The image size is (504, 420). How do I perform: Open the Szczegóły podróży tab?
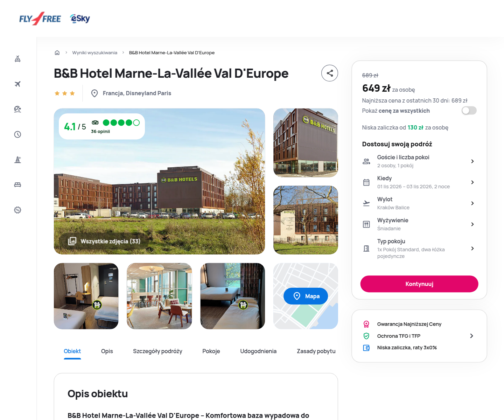(157, 351)
